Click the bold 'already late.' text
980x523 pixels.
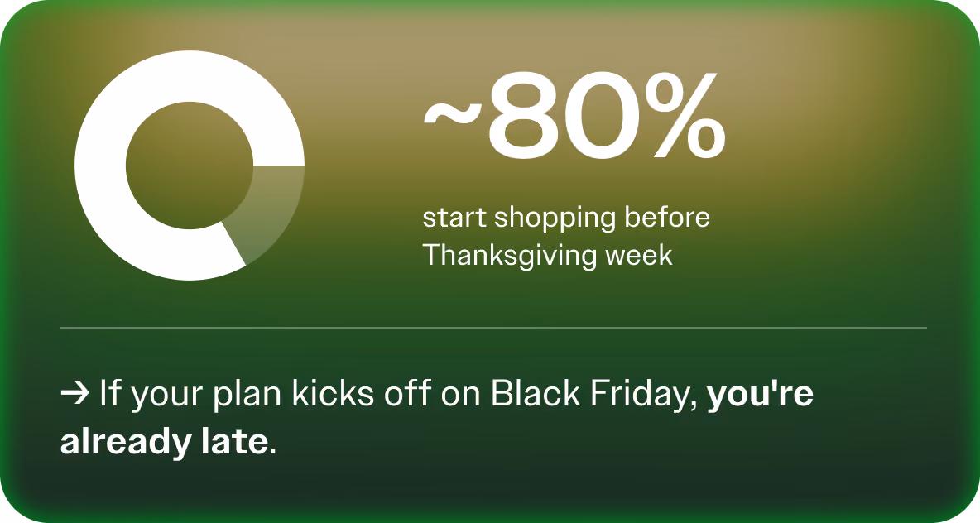point(168,442)
